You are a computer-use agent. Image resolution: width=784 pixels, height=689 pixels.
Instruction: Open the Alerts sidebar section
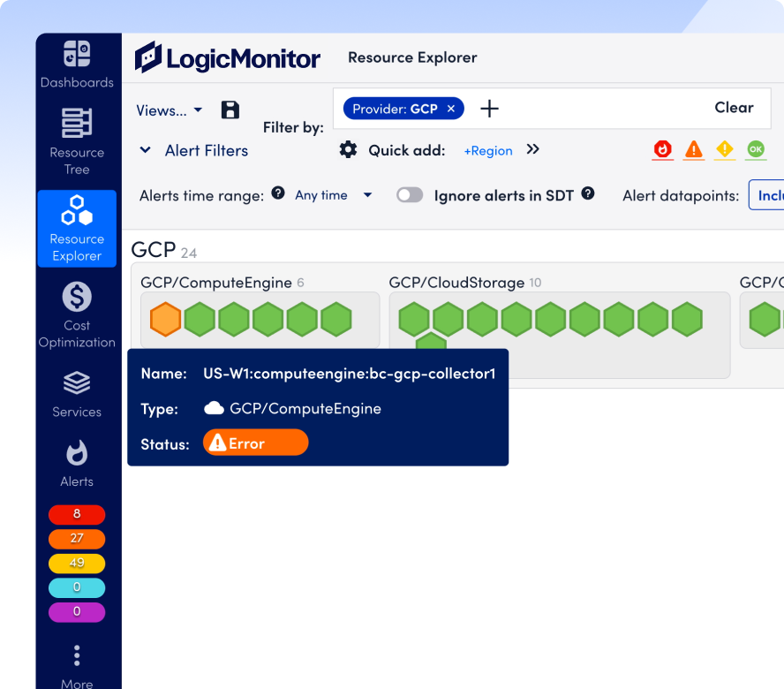point(77,464)
